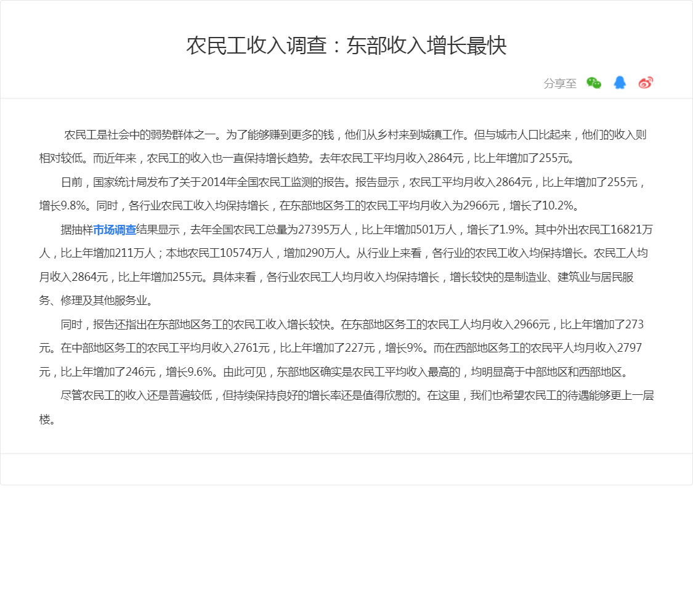
Task: Open the 市场调查 hyperlink
Action: [x=115, y=230]
